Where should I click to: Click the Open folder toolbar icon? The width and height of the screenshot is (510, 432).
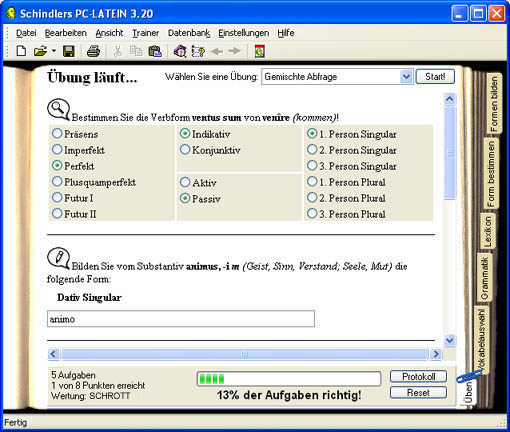click(41, 51)
